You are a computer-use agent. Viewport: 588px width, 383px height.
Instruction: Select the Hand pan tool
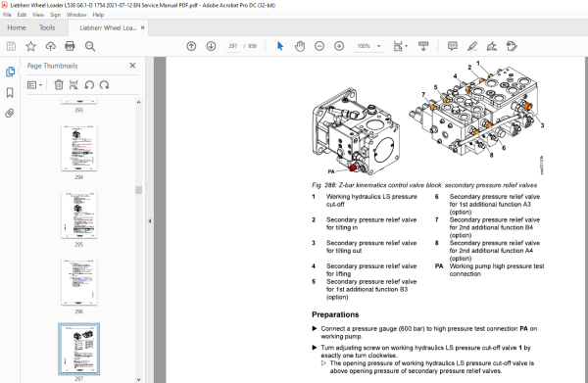[x=300, y=46]
